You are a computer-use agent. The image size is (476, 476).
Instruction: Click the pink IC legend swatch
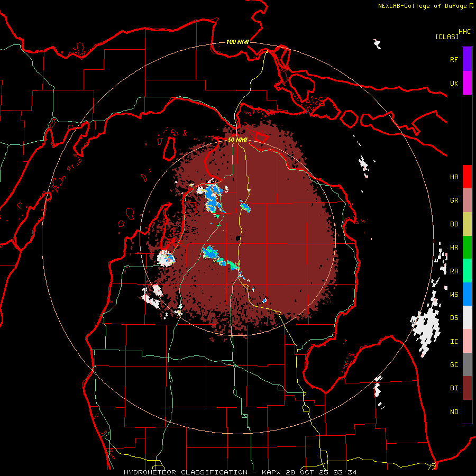pos(467,341)
